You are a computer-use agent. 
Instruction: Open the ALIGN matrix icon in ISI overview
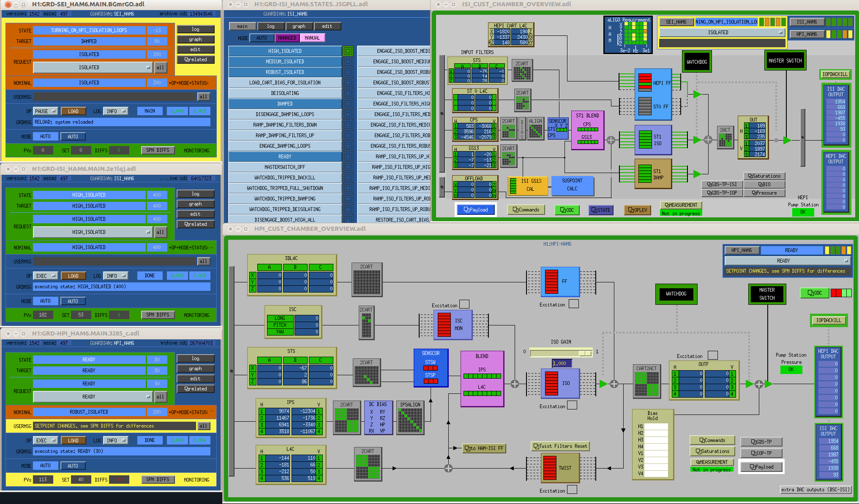pos(535,129)
